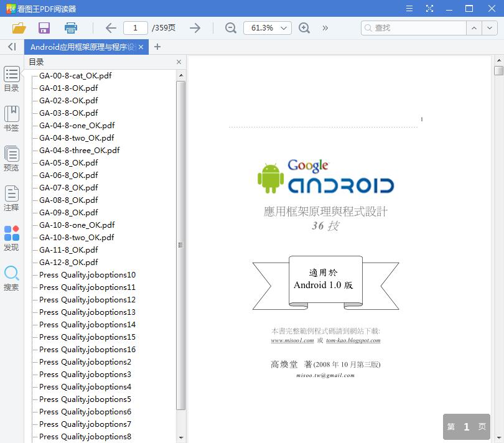Screen dimensions: 504x443
Task: Show the 注释 annotations panel
Action: (11, 197)
